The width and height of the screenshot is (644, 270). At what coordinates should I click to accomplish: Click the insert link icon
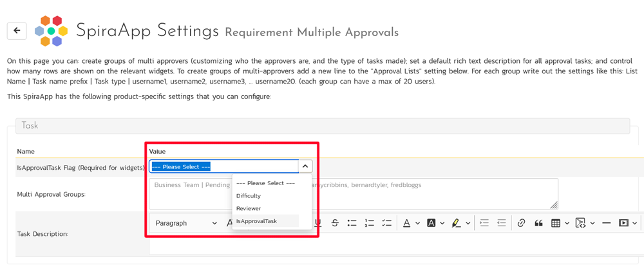click(521, 223)
